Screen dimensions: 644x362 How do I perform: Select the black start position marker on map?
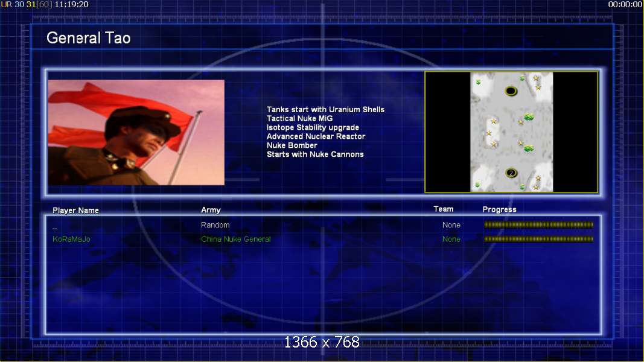point(511,91)
